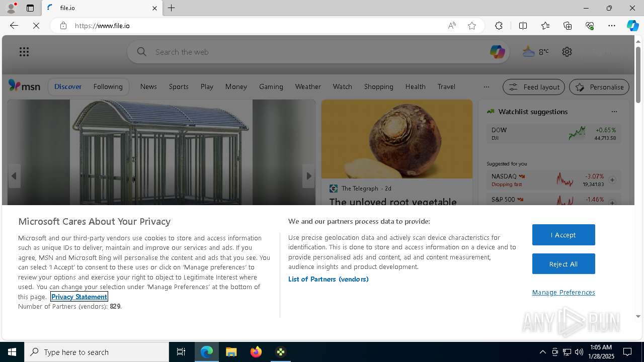The width and height of the screenshot is (644, 362).
Task: Open the Sports menu item
Action: (179, 86)
